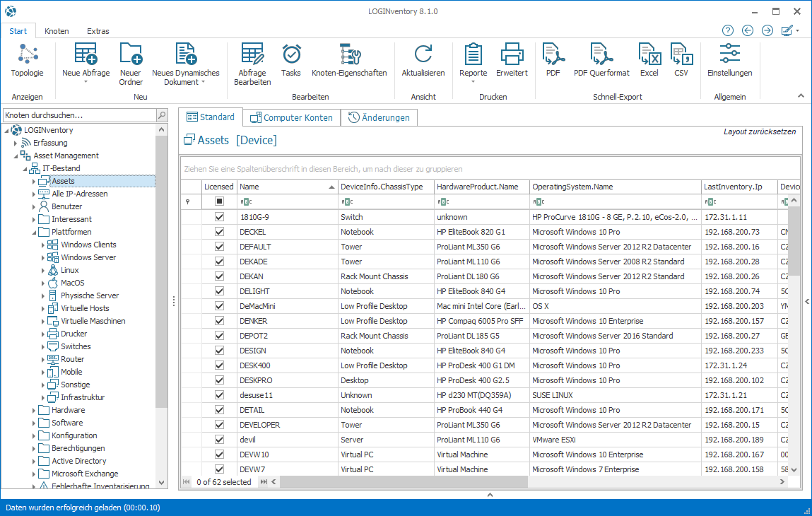Create Neues Dynamisches Dokument

(x=185, y=64)
